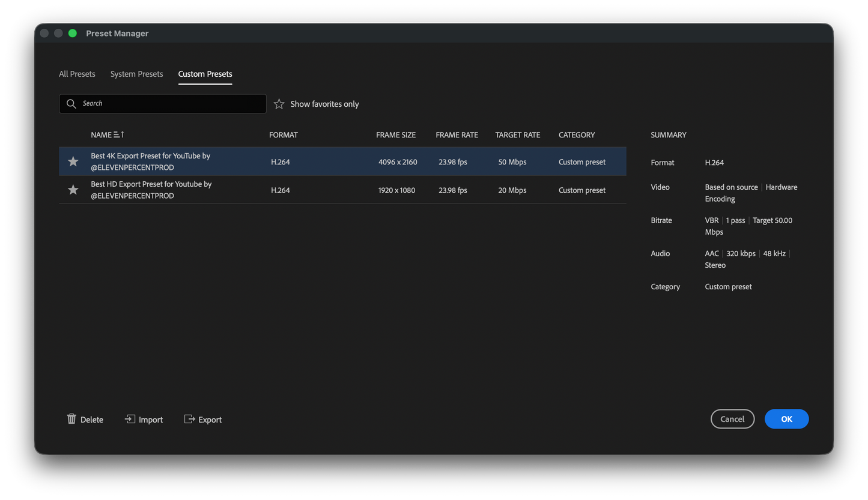The height and width of the screenshot is (500, 868).
Task: Select Best 4K Export Preset for YouTube row
Action: pos(342,161)
